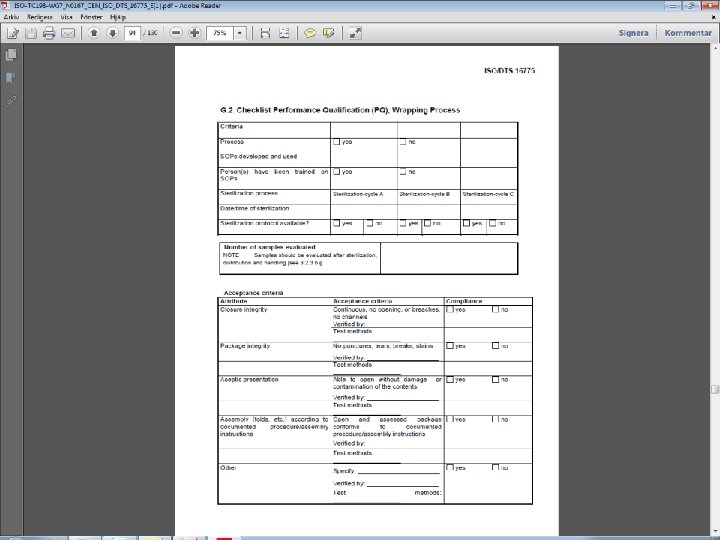
Task: Click the fit width scrolling icon
Action: coord(265,33)
